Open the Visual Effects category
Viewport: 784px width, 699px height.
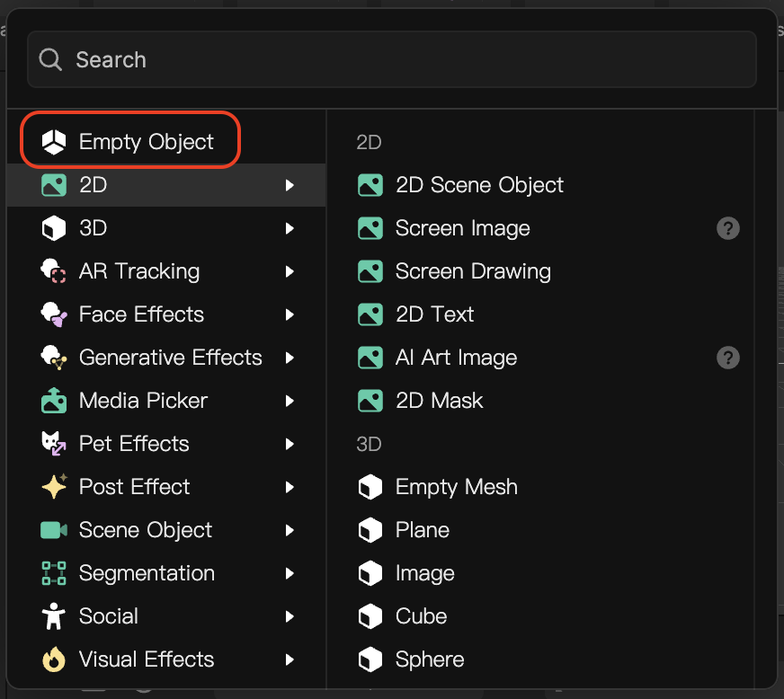pyautogui.click(x=166, y=659)
